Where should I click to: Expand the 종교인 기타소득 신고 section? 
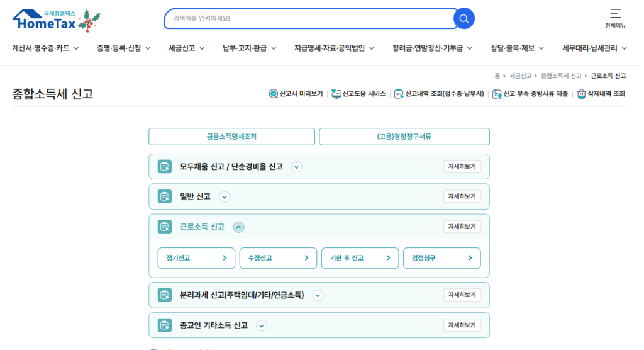(262, 325)
